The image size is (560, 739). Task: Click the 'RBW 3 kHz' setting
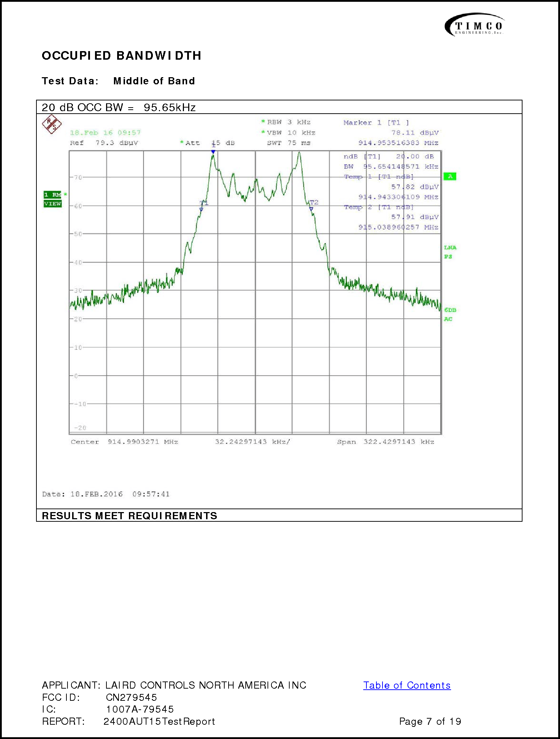(x=286, y=122)
